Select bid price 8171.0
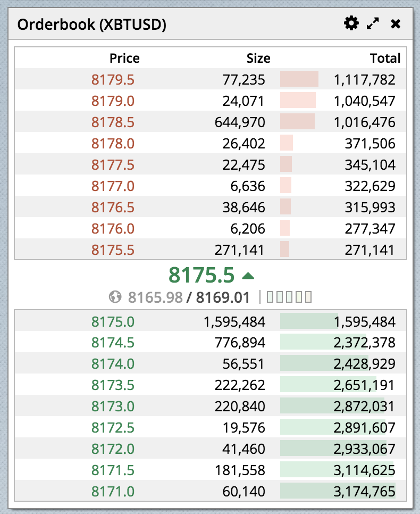420x514 pixels. (x=113, y=492)
